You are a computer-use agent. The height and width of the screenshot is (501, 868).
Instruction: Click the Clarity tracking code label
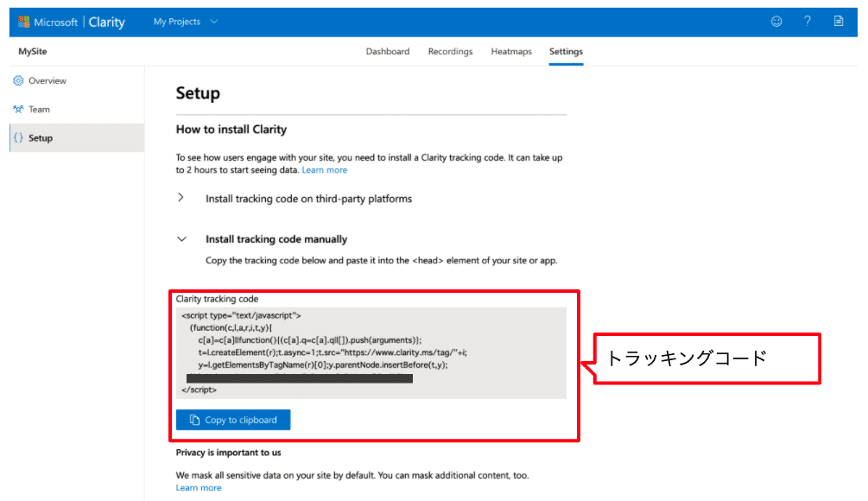click(x=217, y=299)
